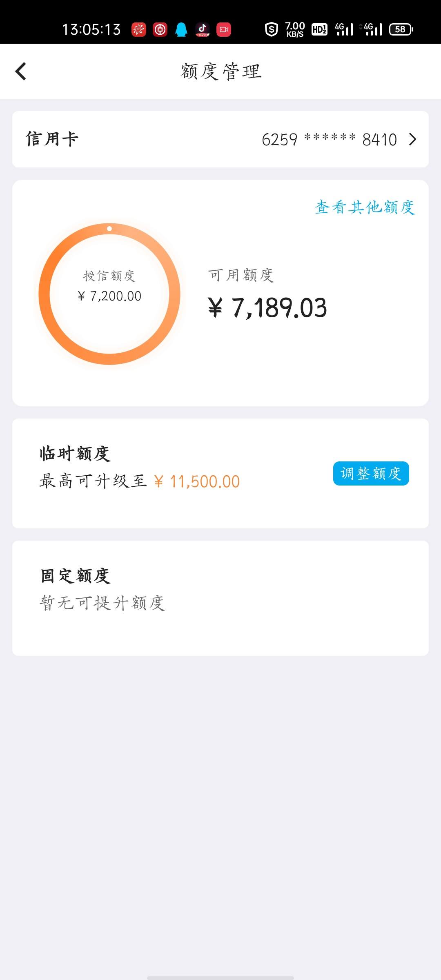The image size is (441, 980).
Task: Tap the ¥11,500.00 upgrade amount
Action: tap(197, 481)
